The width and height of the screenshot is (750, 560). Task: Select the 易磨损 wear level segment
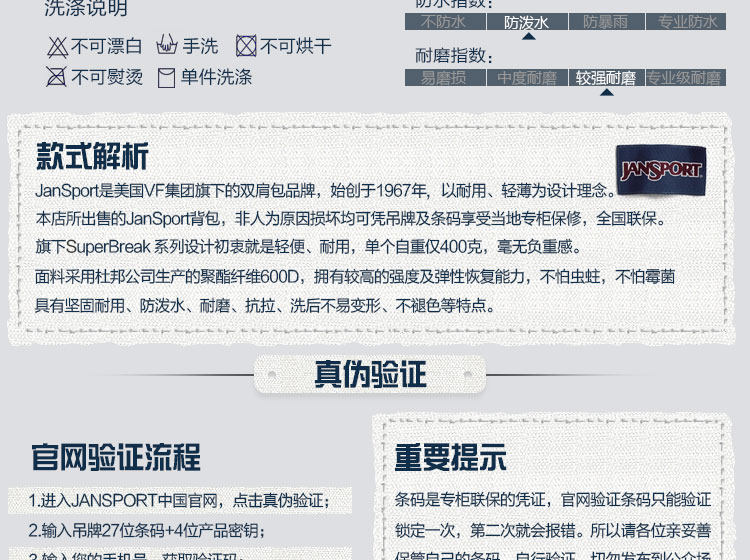(445, 77)
